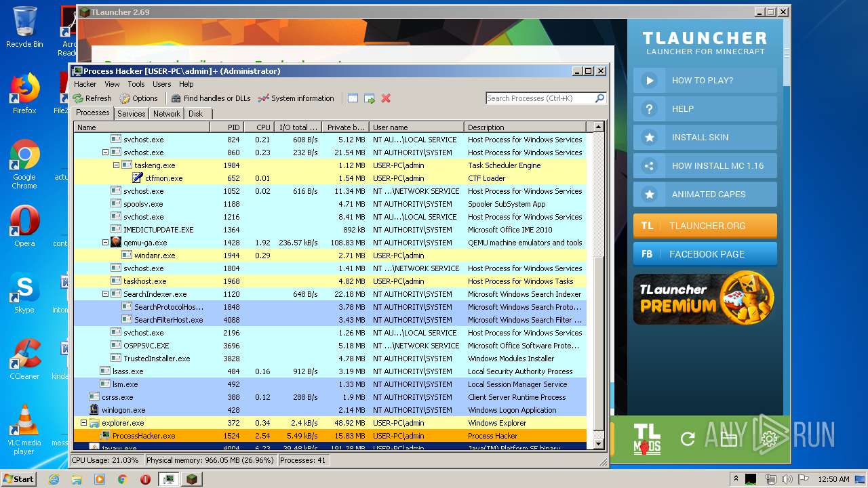This screenshot has width=868, height=488.
Task: Open System information graph window
Action: click(x=296, y=98)
